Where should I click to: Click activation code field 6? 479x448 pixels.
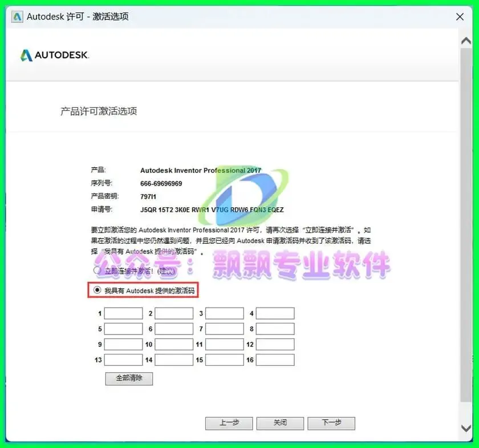point(174,329)
